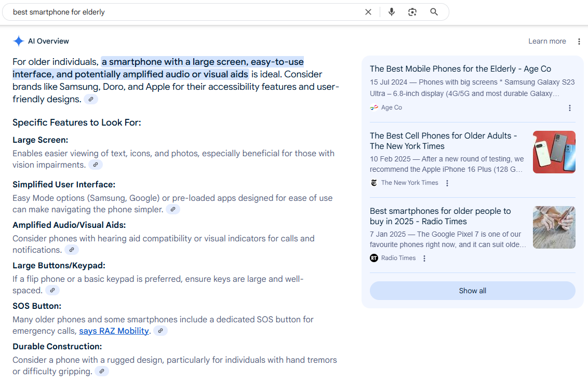Open the three-dot menu next to Learn more
Screen dimensions: 588x382
click(x=579, y=42)
